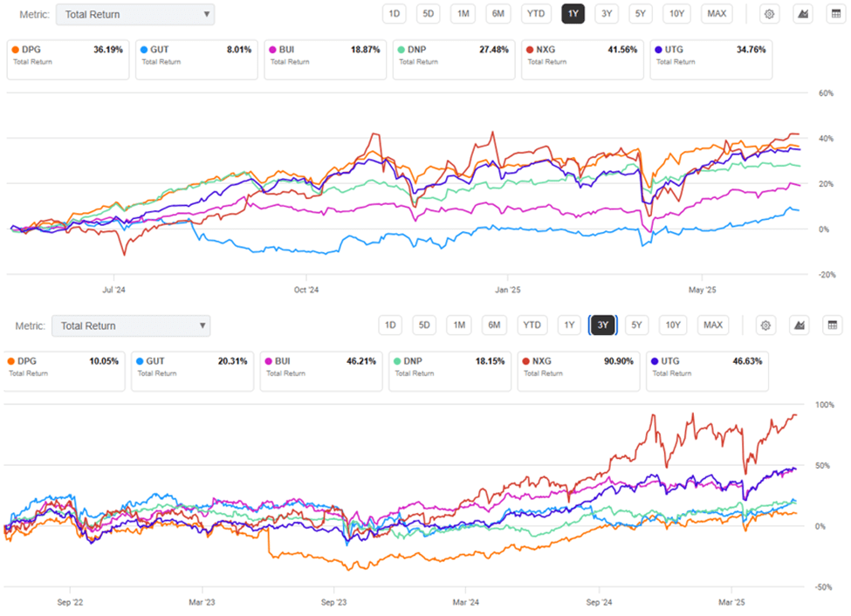Select the YTD range on the bottom chart

coord(532,325)
